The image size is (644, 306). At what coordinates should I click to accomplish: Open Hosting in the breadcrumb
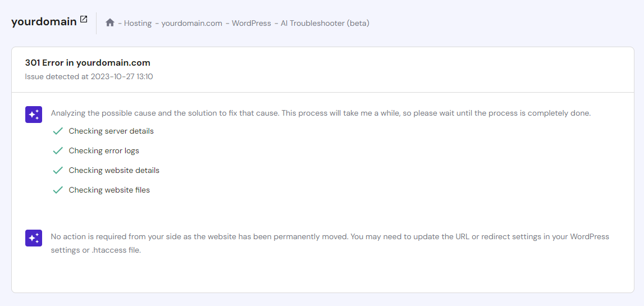tap(138, 24)
